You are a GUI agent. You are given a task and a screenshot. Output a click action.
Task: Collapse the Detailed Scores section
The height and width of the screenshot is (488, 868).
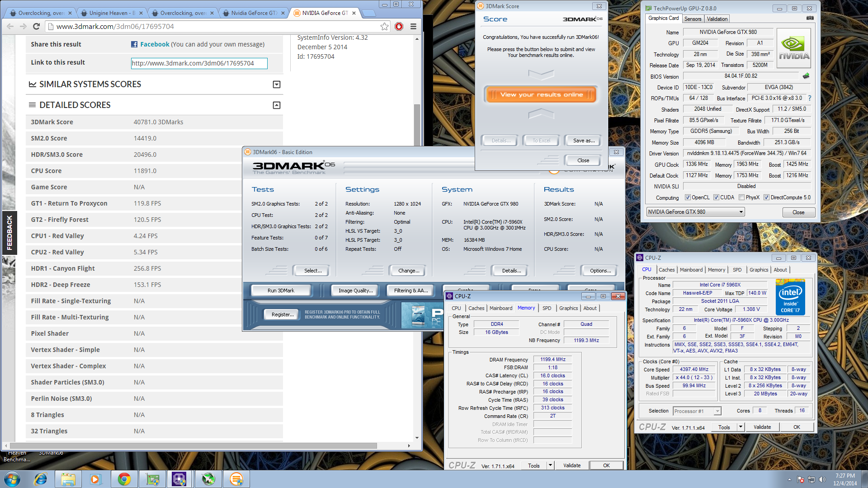pyautogui.click(x=277, y=105)
